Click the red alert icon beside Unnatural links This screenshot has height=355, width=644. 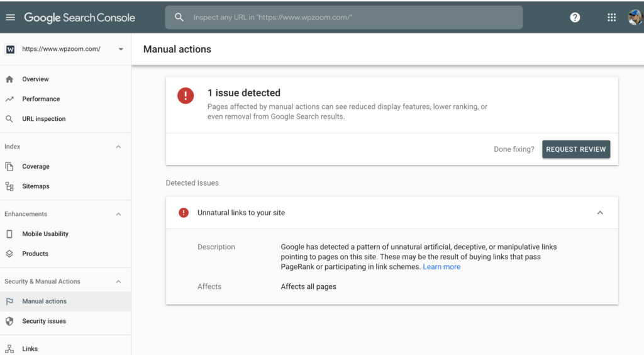point(184,212)
